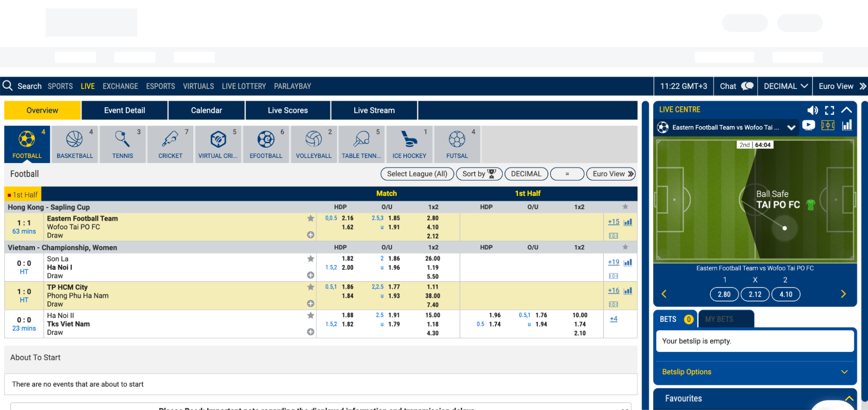Image resolution: width=868 pixels, height=410 pixels.
Task: Click the search magnifier icon
Action: pyautogui.click(x=7, y=86)
